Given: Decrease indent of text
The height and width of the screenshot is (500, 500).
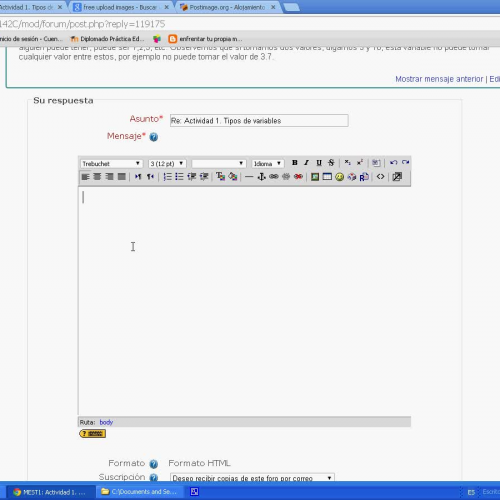Looking at the screenshot, I should point(192,177).
